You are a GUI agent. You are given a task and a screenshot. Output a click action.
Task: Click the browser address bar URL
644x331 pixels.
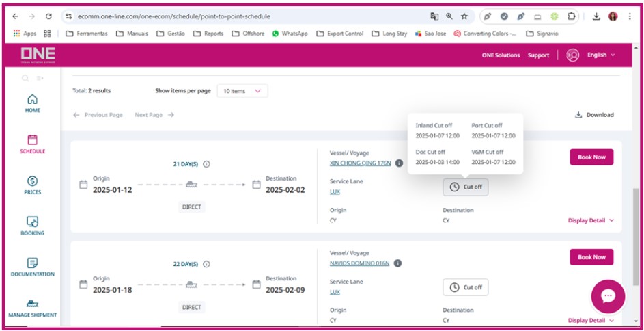pyautogui.click(x=173, y=16)
